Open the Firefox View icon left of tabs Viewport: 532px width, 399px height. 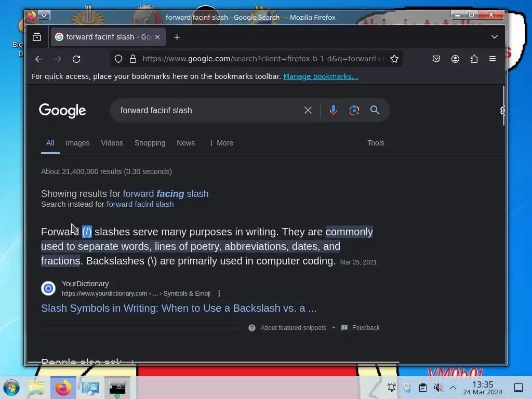click(37, 37)
